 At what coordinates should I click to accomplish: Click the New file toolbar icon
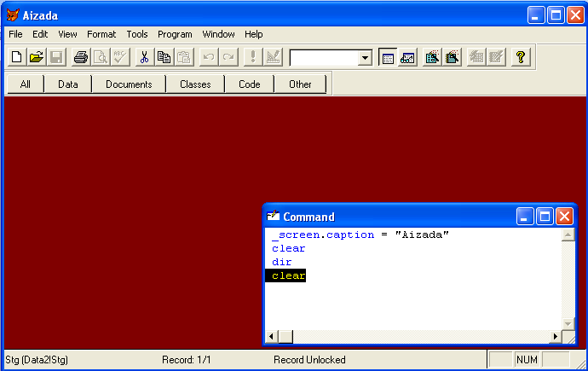[17, 57]
